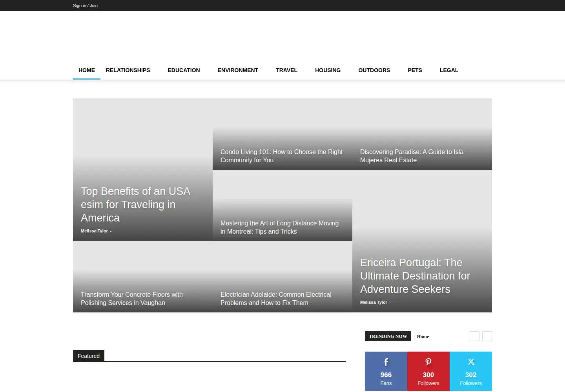Open the LEGAL menu
Screen dimensions: 565x392
pyautogui.click(x=449, y=70)
